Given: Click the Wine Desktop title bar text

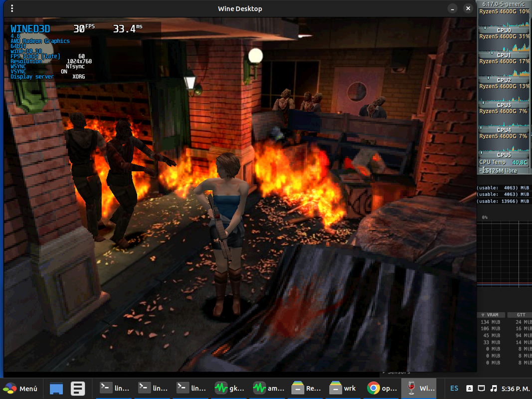Looking at the screenshot, I should (x=240, y=9).
